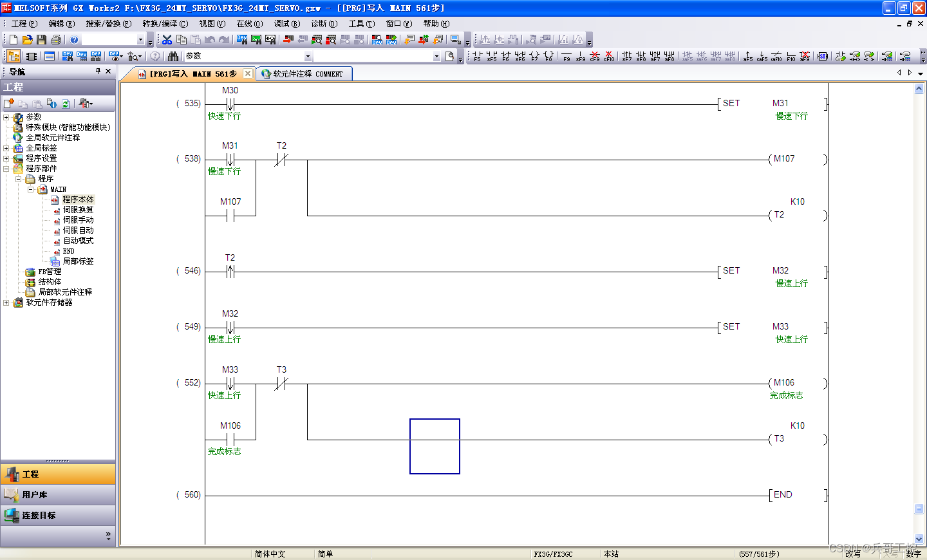
Task: Delete vertical line with the cF10 icon
Action: pos(609,56)
